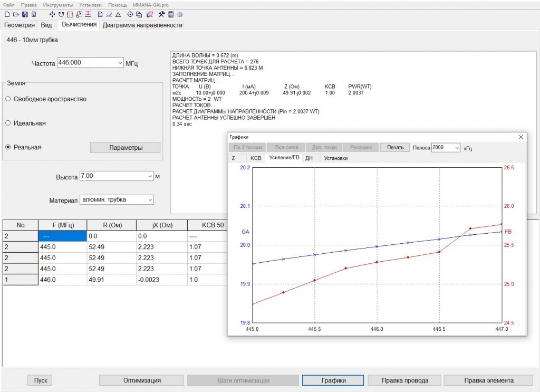The height and width of the screenshot is (392, 540).
Task: Click the move arrows toolbar icon
Action: pyautogui.click(x=52, y=14)
